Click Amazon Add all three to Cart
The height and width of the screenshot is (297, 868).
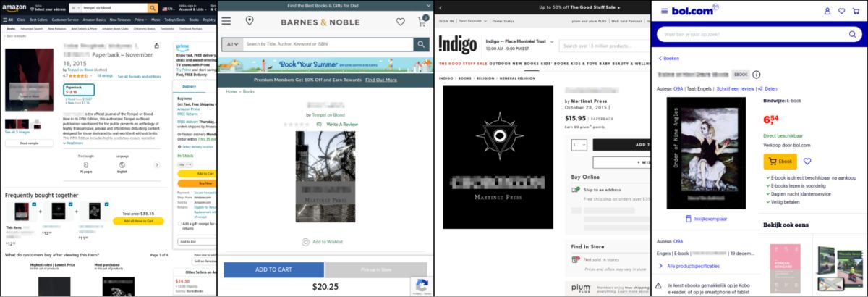click(x=138, y=222)
